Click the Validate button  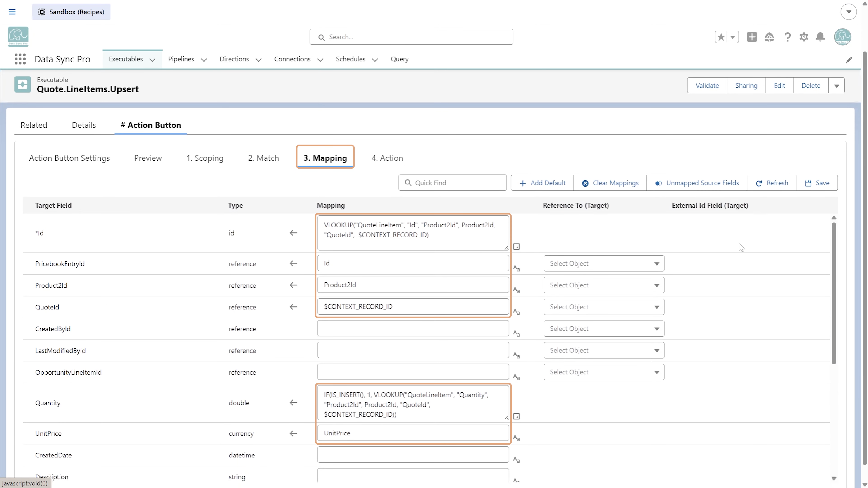click(x=707, y=86)
